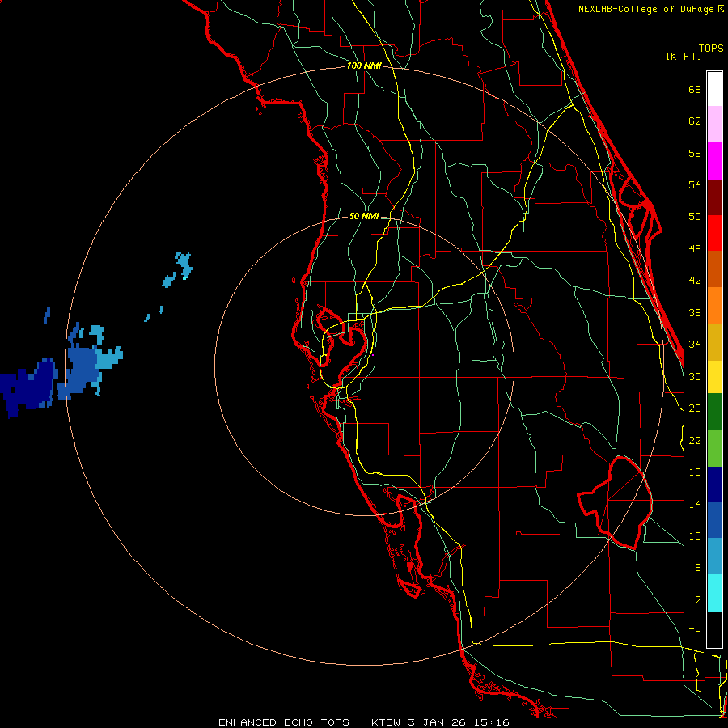Click the light green 22 kft swatch

[714, 448]
